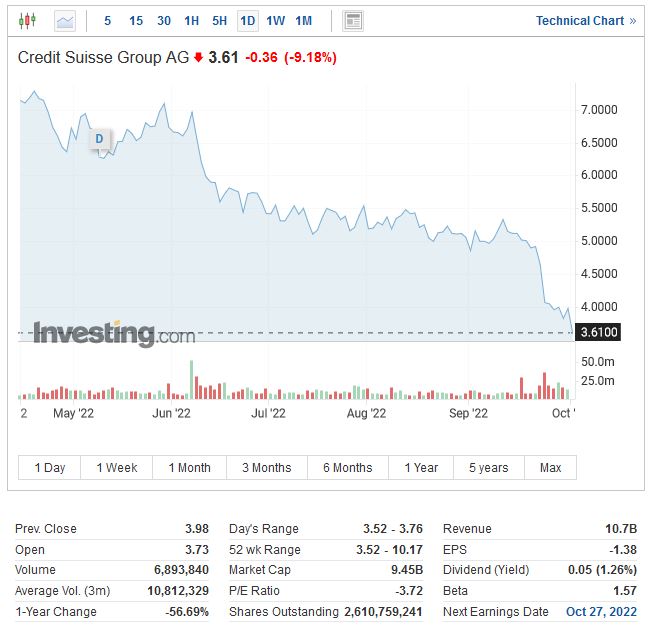The height and width of the screenshot is (641, 654).
Task: Select the 1M interval
Action: [304, 20]
